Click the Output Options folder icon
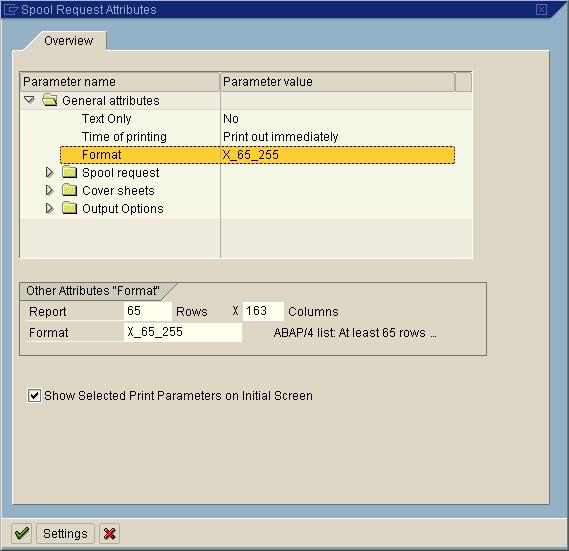 coord(69,208)
